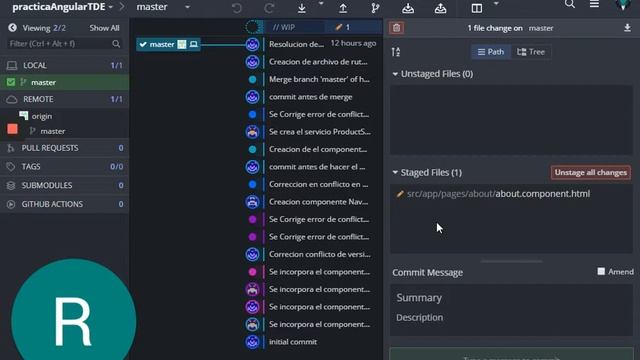Select commit 'Correcion conflicto de versi...'
The height and width of the screenshot is (360, 640).
(320, 254)
